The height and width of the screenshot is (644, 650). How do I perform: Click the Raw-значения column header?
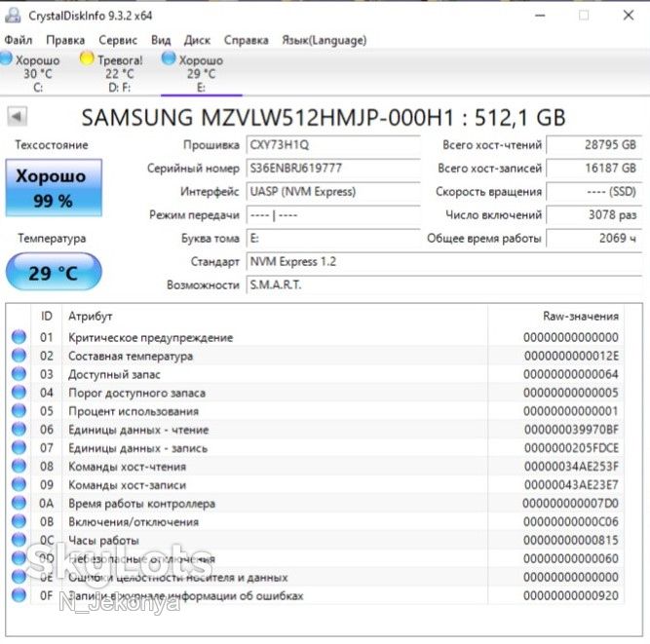click(555, 317)
